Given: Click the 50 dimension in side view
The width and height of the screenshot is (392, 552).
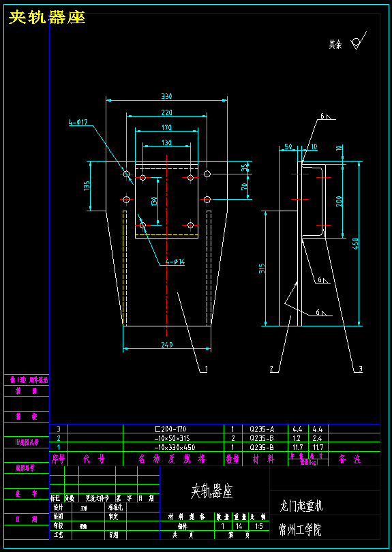Looking at the screenshot, I should pos(288,147).
